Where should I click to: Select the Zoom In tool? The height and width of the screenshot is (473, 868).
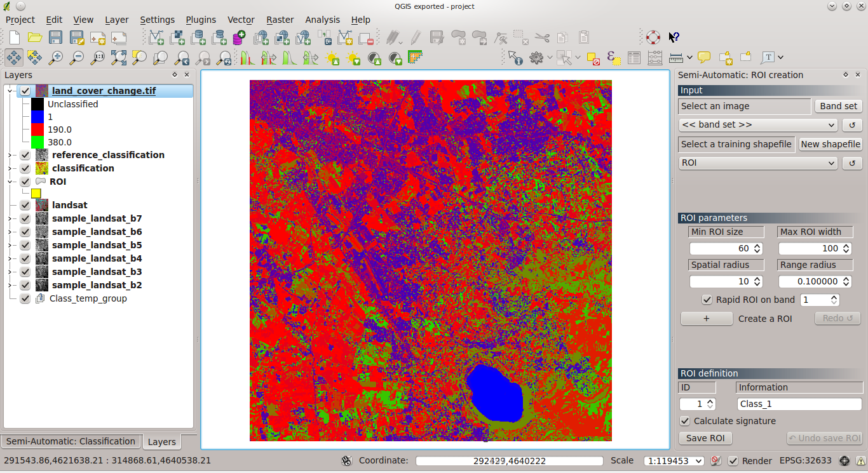coord(56,57)
